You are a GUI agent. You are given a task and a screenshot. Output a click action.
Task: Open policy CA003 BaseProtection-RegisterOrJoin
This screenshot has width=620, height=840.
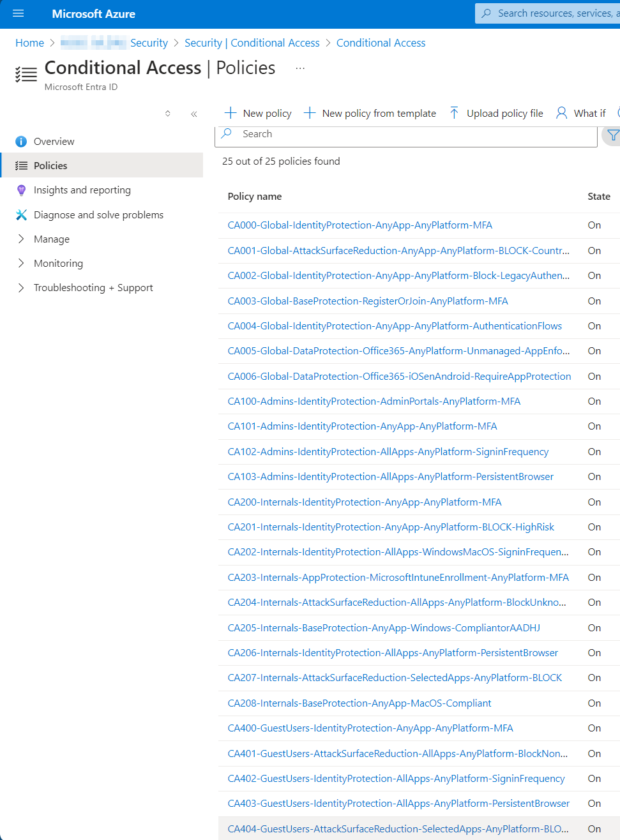point(368,301)
